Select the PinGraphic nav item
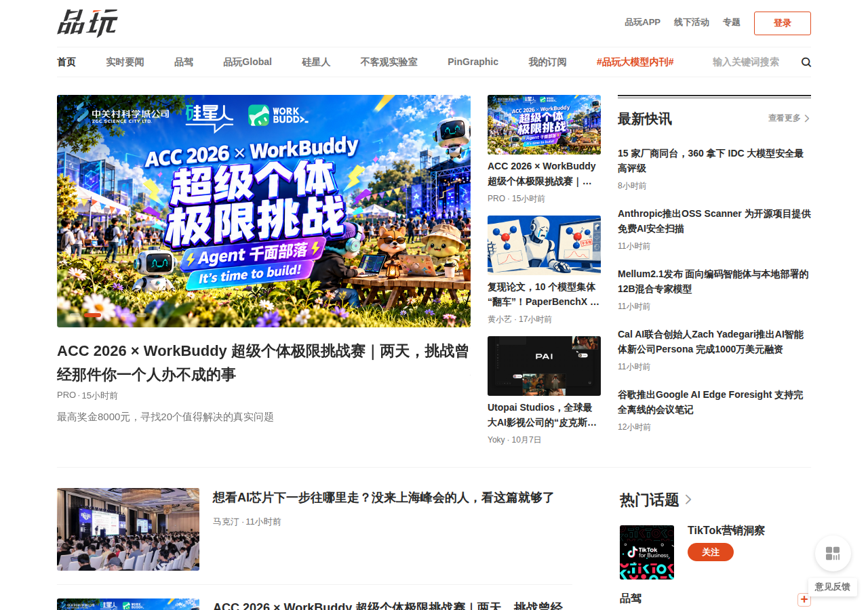The image size is (868, 610). pyautogui.click(x=473, y=62)
